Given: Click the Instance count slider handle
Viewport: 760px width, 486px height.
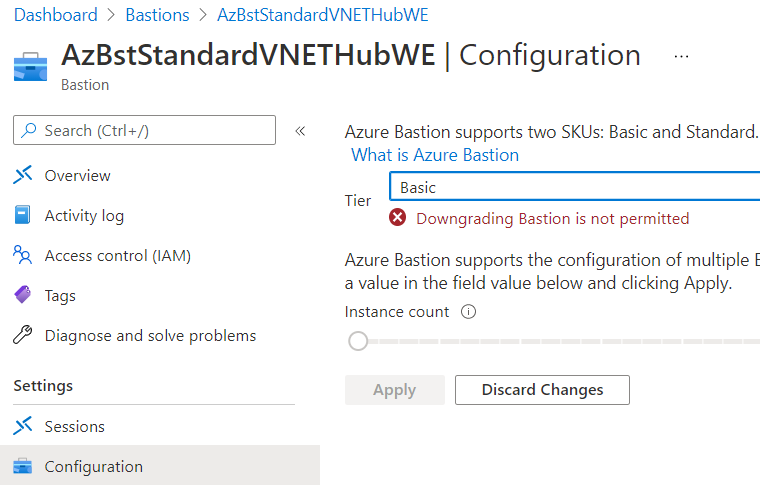Looking at the screenshot, I should coord(358,341).
